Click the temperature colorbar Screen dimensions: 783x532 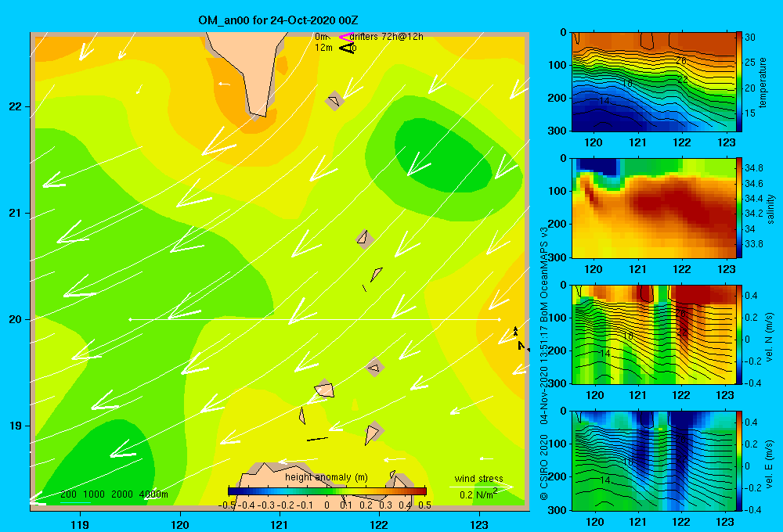pos(738,81)
